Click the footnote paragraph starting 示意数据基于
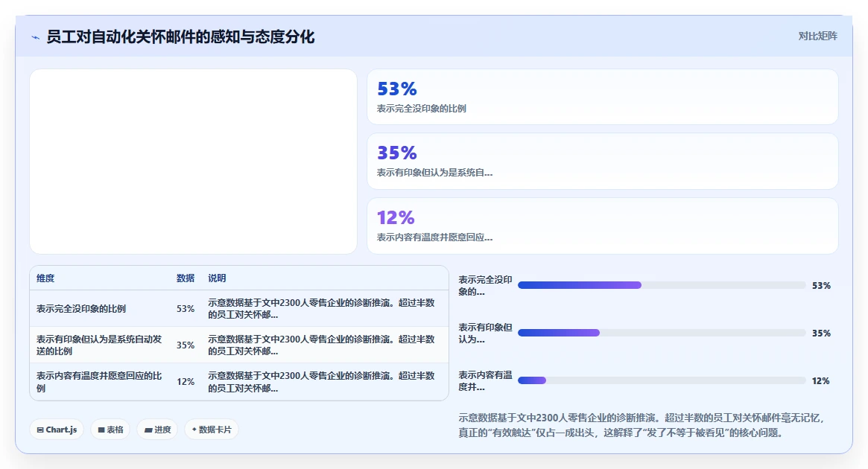 pos(642,425)
